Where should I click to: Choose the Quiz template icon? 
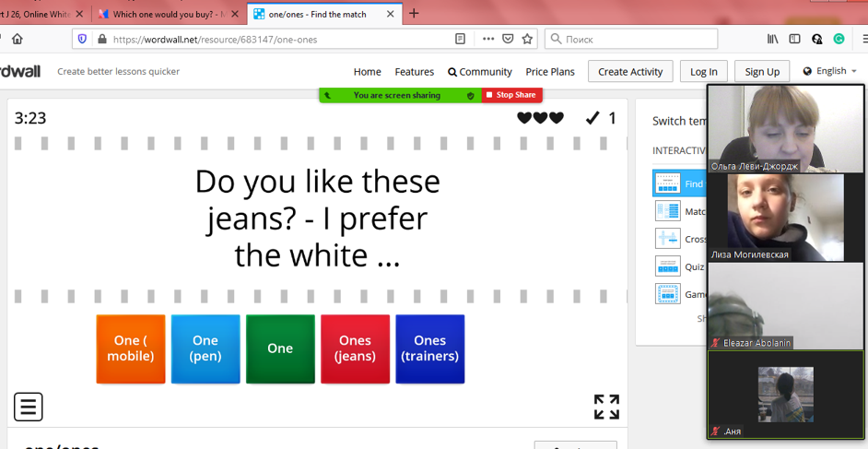(667, 266)
